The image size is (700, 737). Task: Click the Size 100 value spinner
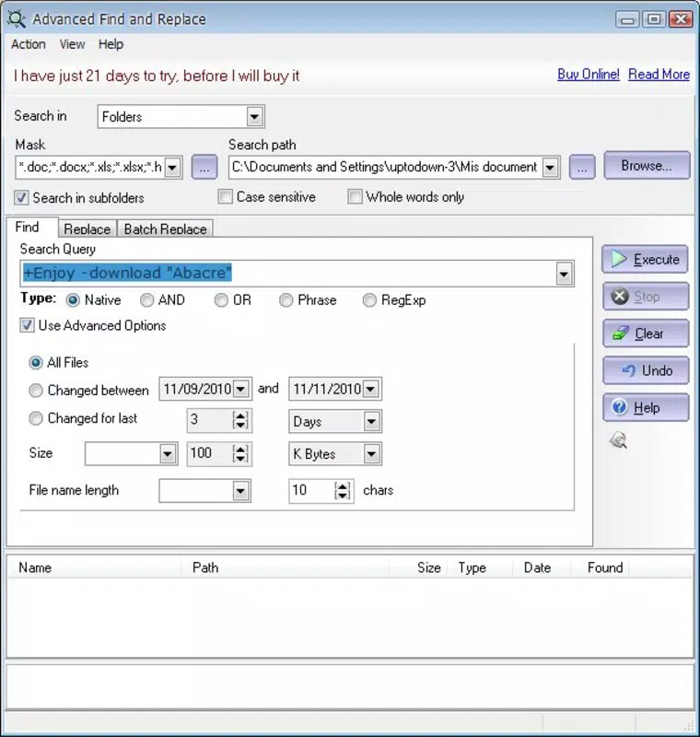click(x=240, y=453)
